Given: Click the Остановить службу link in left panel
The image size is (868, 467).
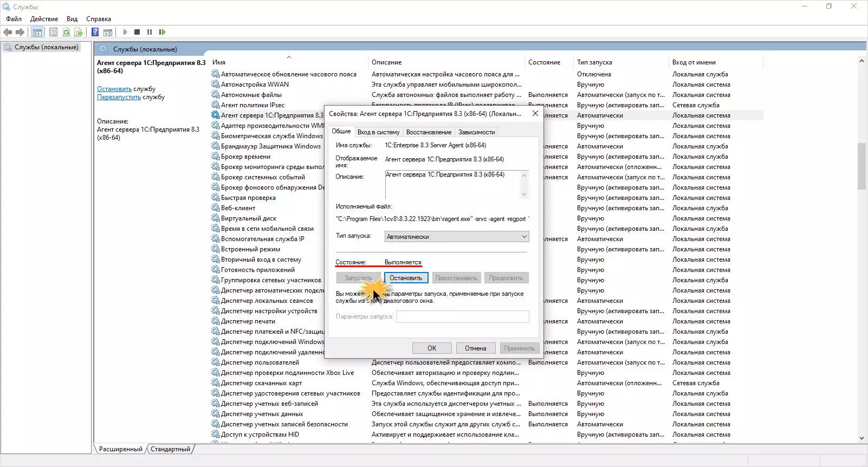Looking at the screenshot, I should pos(114,89).
